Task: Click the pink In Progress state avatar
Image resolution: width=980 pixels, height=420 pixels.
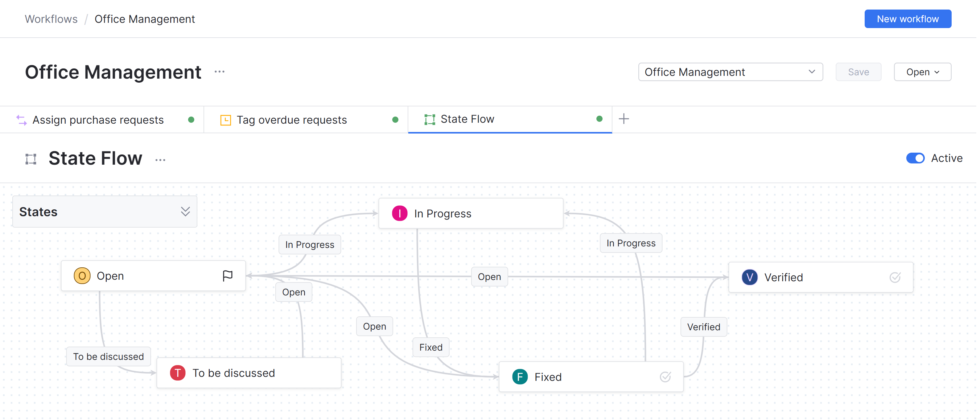Action: tap(399, 213)
